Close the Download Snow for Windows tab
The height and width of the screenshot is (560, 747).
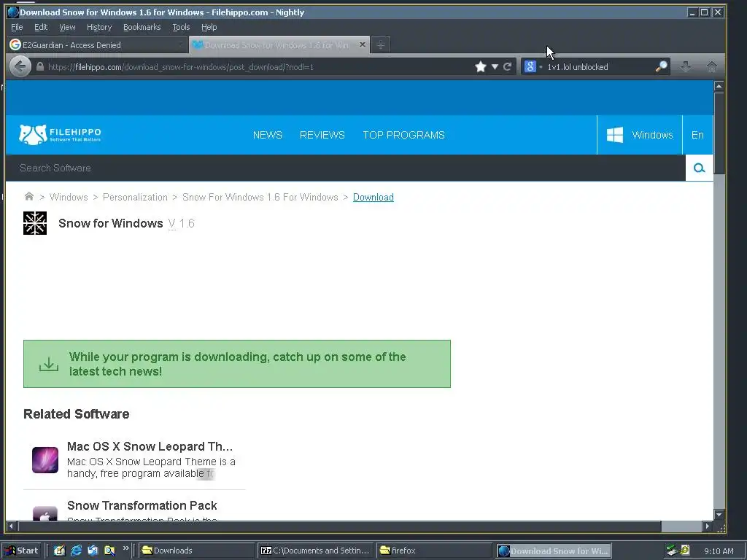pyautogui.click(x=363, y=44)
